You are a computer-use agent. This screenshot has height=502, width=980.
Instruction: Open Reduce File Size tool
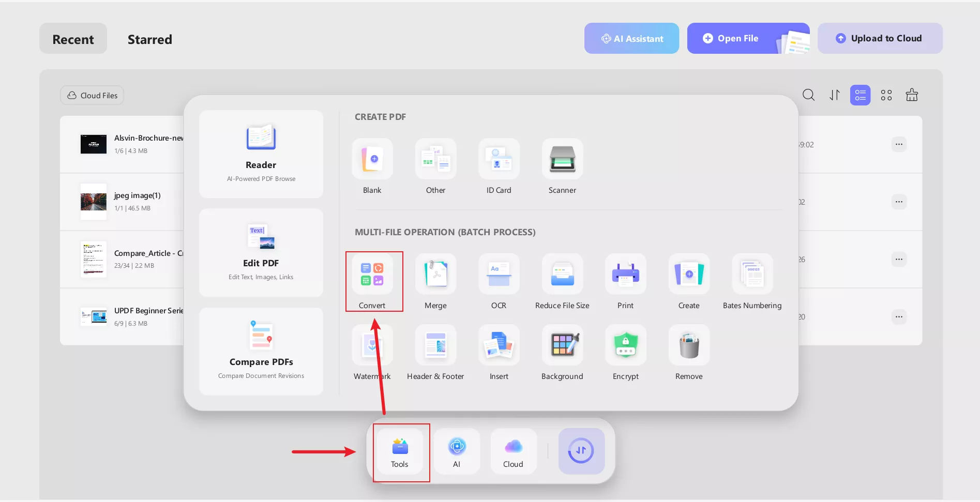(562, 275)
